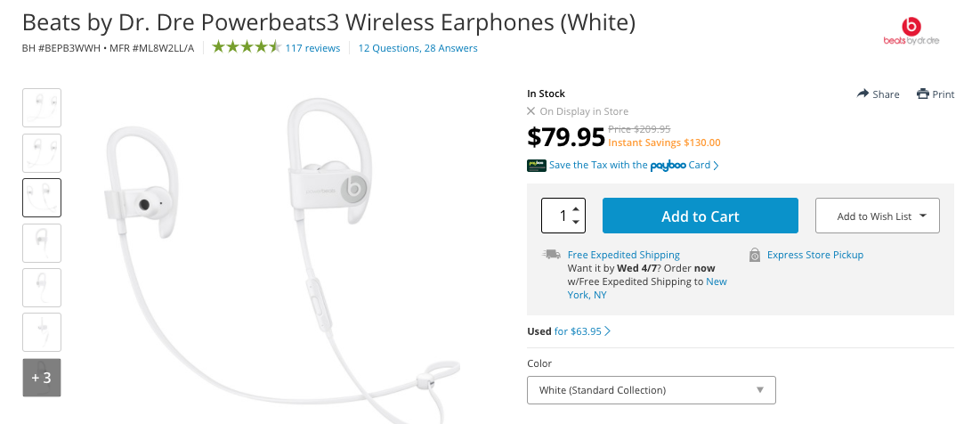
Task: Expand the Add to Wish List dropdown
Action: pos(877,216)
